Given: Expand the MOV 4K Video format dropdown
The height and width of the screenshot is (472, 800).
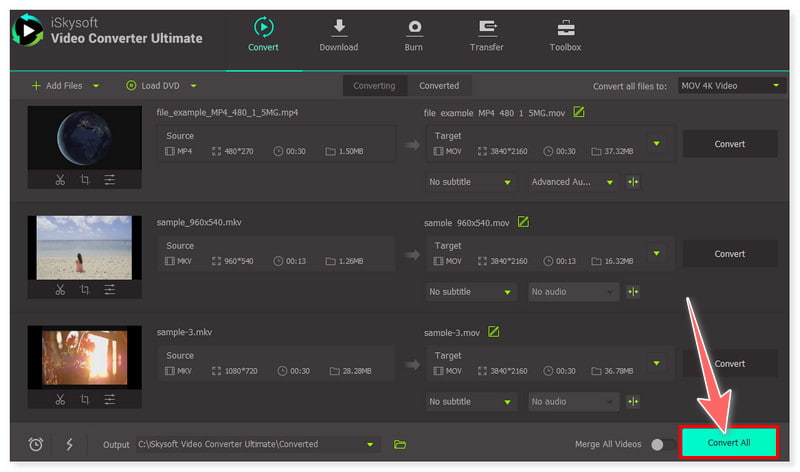Looking at the screenshot, I should coord(731,86).
